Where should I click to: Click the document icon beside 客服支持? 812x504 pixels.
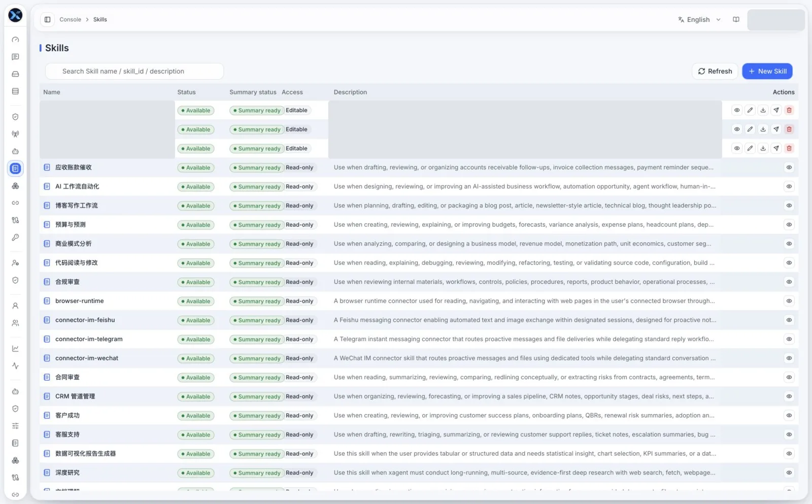[x=47, y=435]
